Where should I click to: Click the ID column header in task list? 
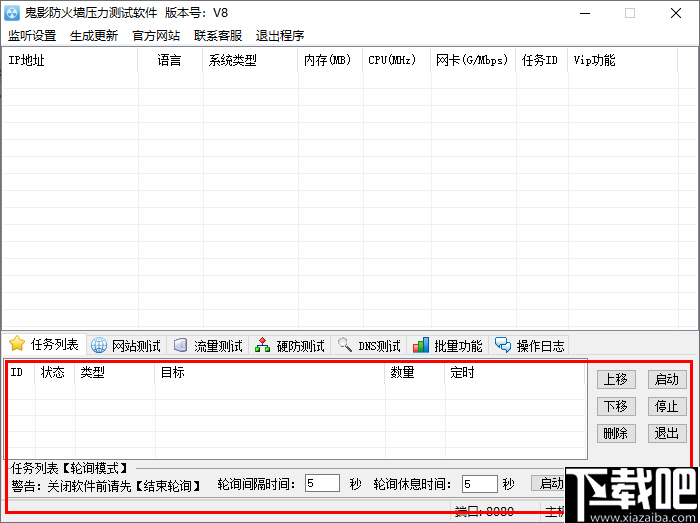(x=21, y=373)
